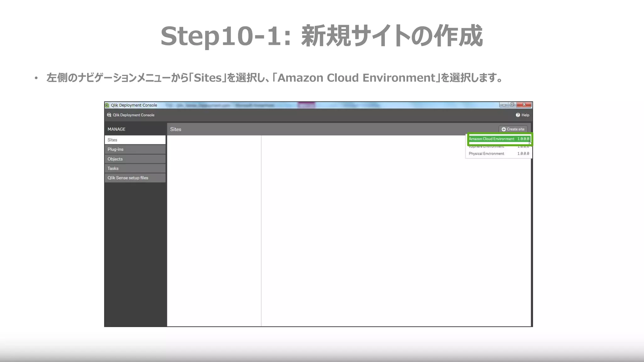Click the Create site button
The image size is (644, 362).
click(513, 129)
